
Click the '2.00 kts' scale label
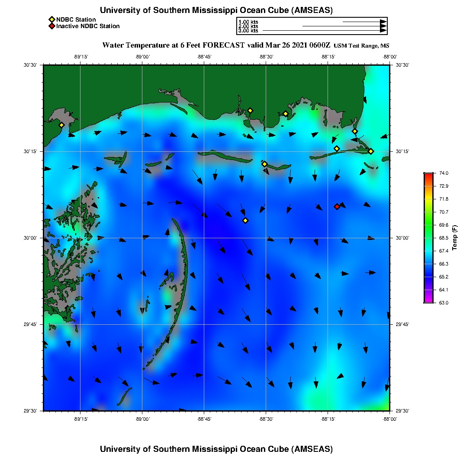pyautogui.click(x=248, y=26)
